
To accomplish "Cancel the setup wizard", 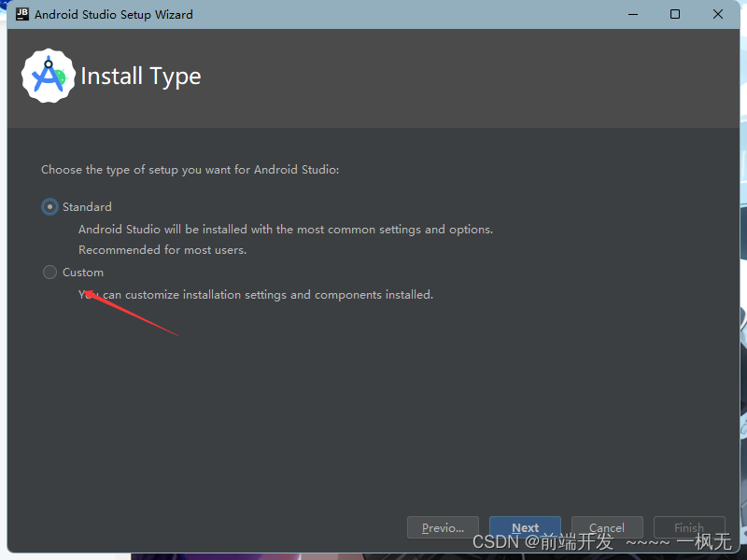I will [x=607, y=527].
